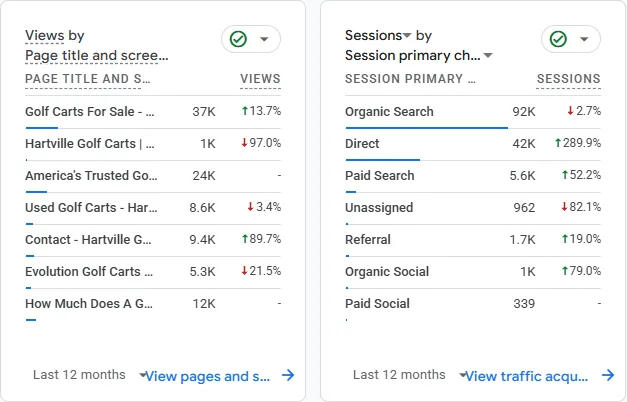627x402 pixels.
Task: Click VIEWS column header
Action: click(260, 79)
